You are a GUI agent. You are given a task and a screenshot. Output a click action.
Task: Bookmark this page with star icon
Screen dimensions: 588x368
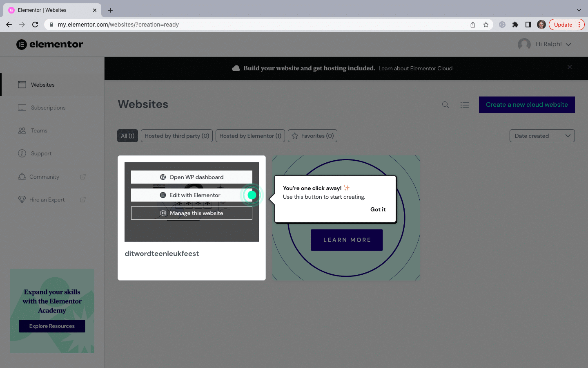point(486,25)
